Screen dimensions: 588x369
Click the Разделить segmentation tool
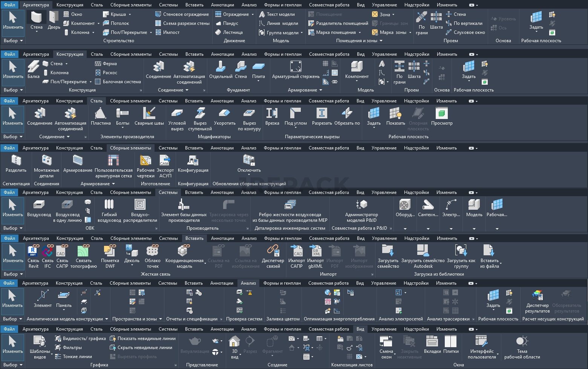tap(16, 163)
